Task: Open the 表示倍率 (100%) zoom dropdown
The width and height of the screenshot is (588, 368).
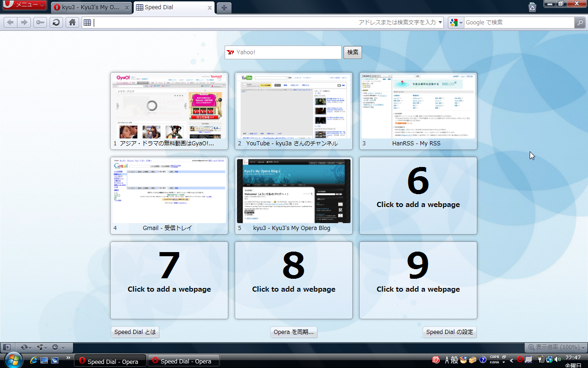Action: 555,347
